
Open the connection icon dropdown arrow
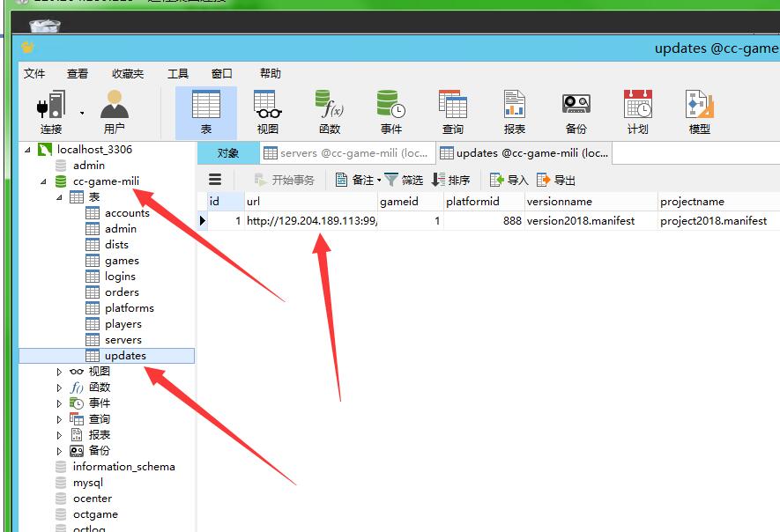click(x=82, y=113)
